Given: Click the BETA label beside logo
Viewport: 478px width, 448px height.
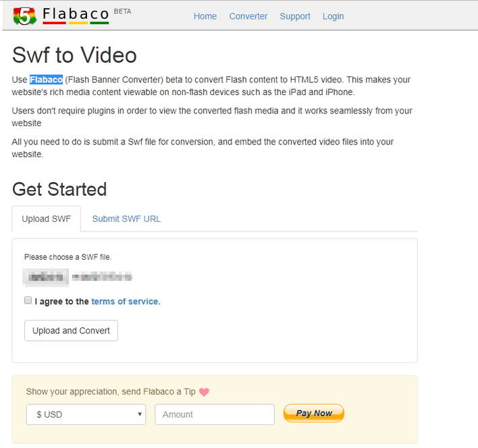Looking at the screenshot, I should coord(123,11).
